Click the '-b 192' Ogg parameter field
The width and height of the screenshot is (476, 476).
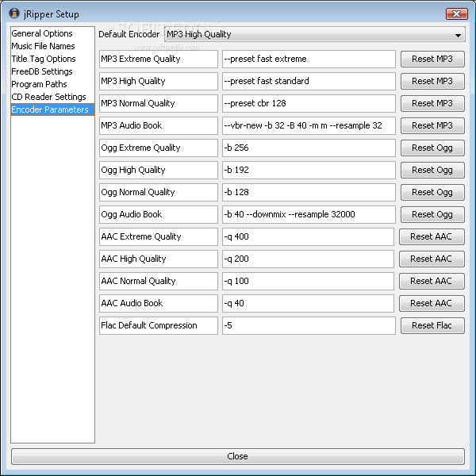tap(309, 170)
